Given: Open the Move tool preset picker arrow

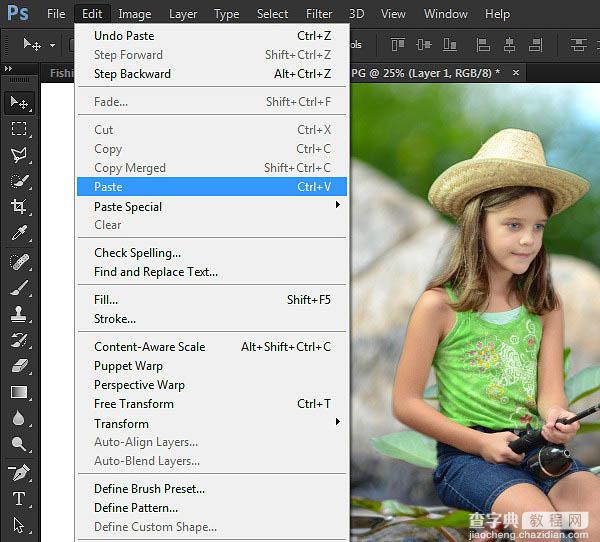Looking at the screenshot, I should click(52, 45).
